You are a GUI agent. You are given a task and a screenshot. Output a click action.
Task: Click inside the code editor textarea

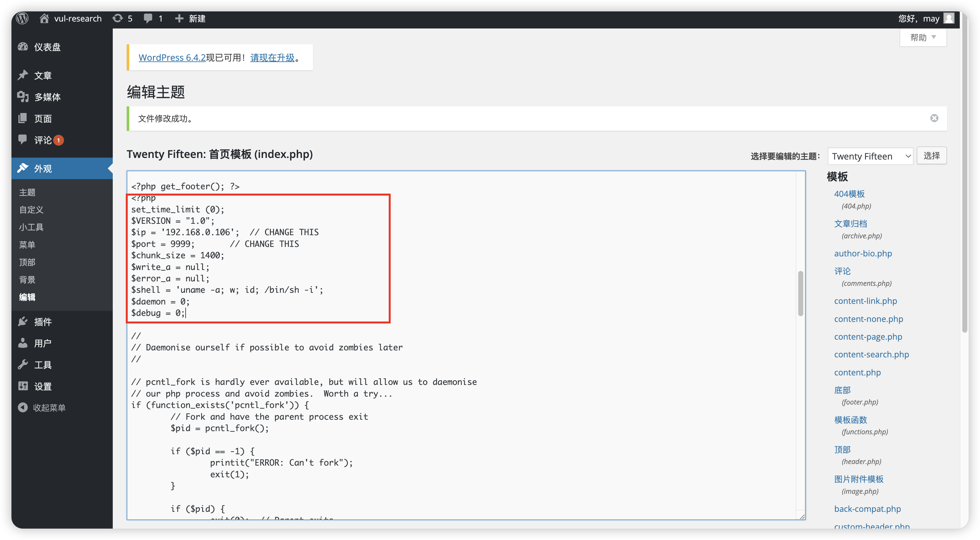coord(466,345)
